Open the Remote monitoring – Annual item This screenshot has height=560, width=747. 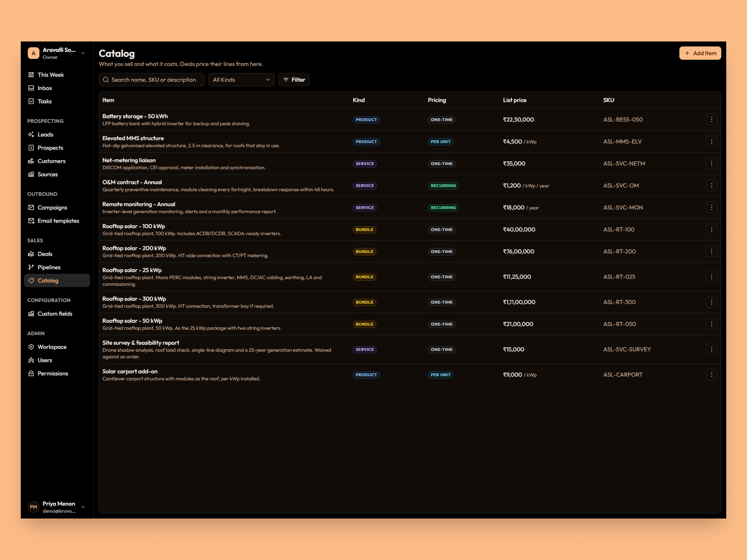point(139,204)
